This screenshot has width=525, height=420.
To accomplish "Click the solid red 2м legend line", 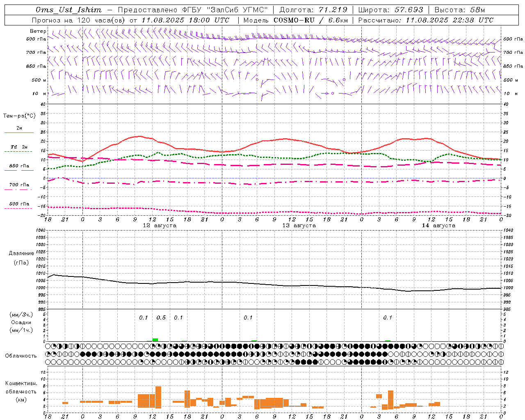I will (x=19, y=132).
